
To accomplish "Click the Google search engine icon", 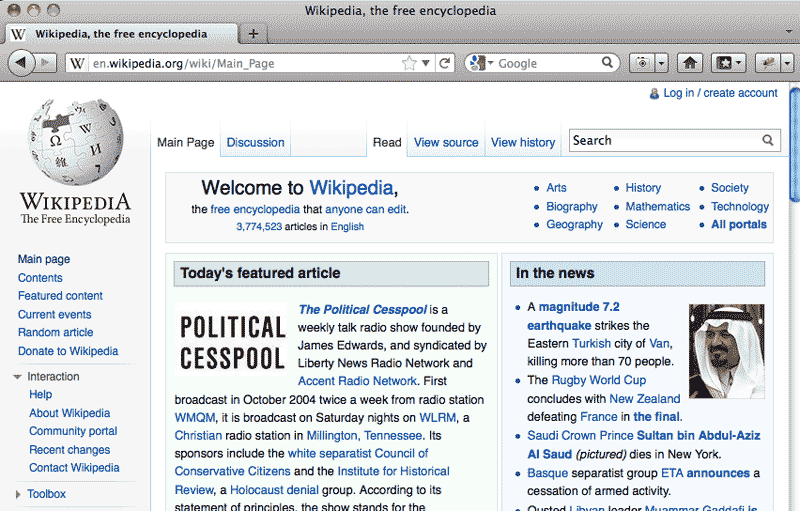I will click(x=477, y=63).
